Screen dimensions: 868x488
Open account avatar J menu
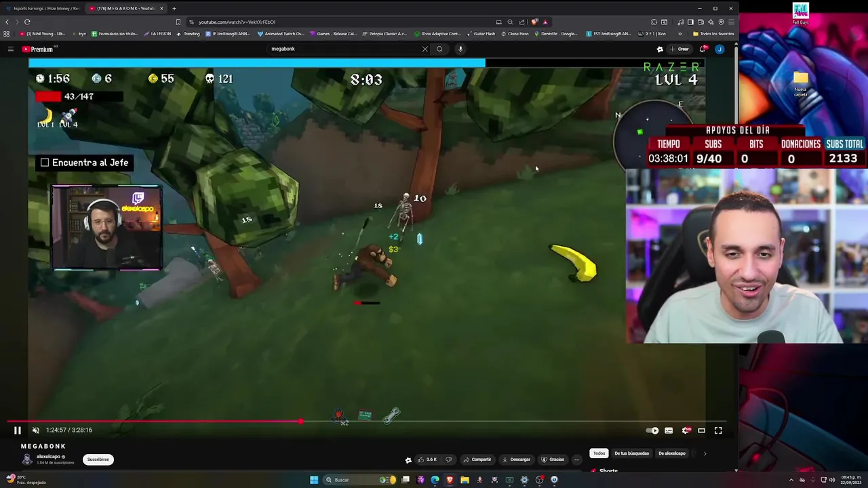tap(719, 49)
